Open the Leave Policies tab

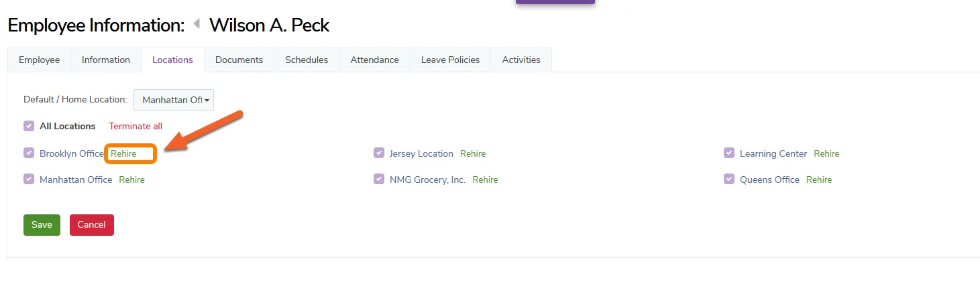[450, 60]
